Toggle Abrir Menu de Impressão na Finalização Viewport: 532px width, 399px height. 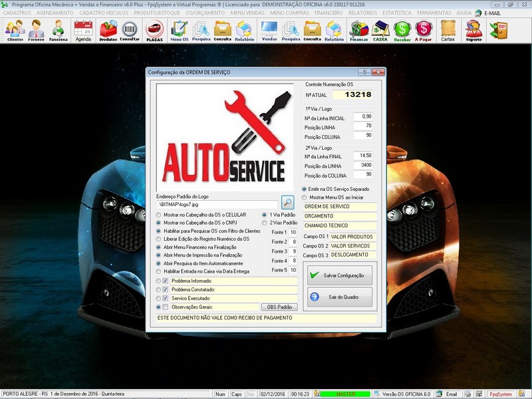coord(158,255)
